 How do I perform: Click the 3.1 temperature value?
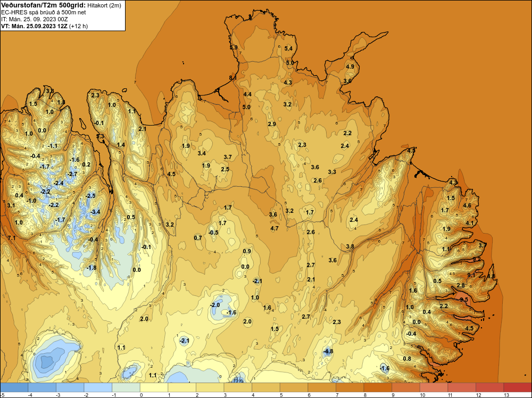11,205
